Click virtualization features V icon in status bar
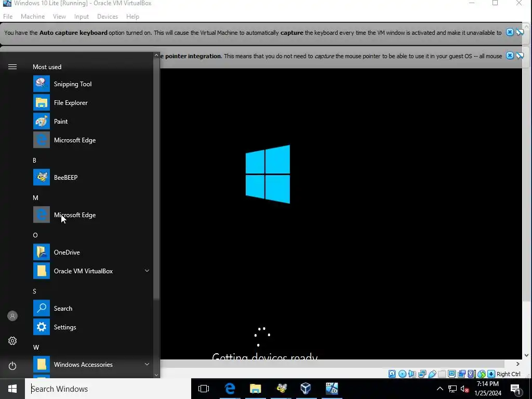 coord(471,374)
